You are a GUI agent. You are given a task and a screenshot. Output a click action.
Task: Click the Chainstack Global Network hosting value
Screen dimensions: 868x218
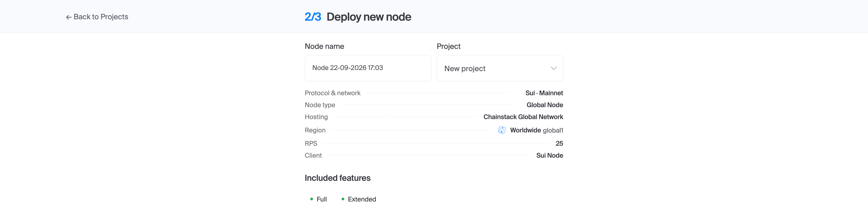click(523, 117)
